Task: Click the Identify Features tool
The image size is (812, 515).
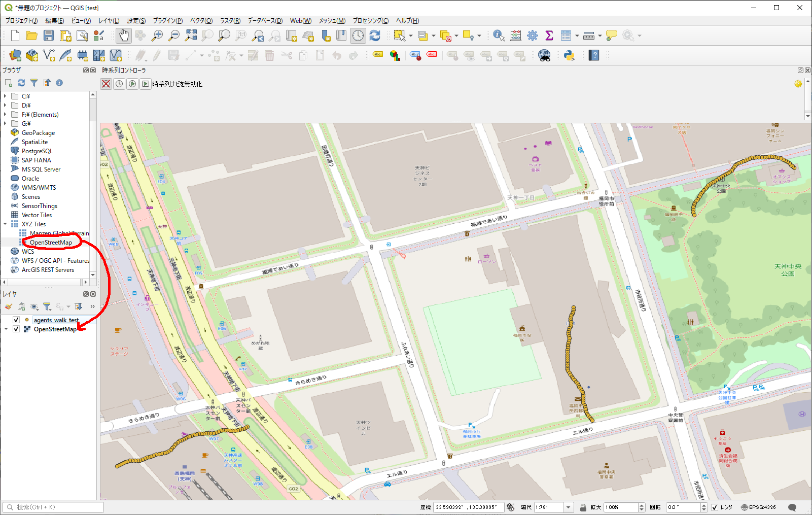Action: tap(499, 36)
